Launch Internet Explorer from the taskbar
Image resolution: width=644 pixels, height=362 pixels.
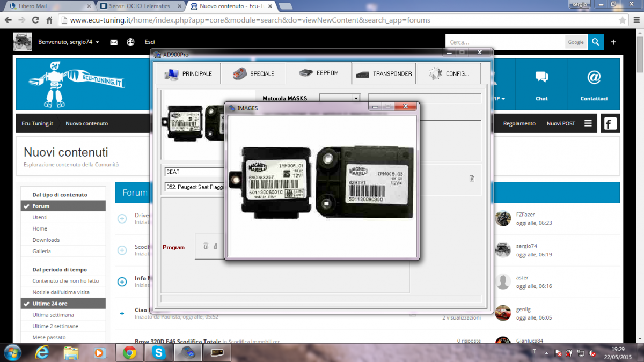click(42, 352)
